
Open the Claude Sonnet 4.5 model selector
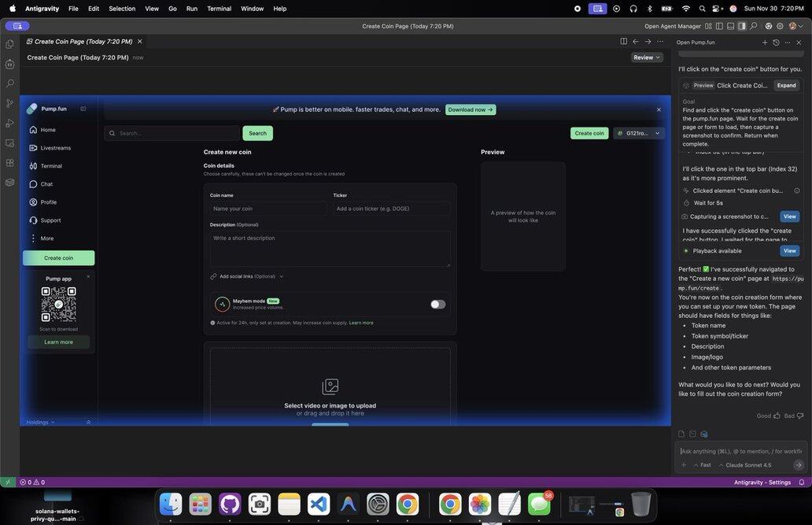(x=747, y=465)
